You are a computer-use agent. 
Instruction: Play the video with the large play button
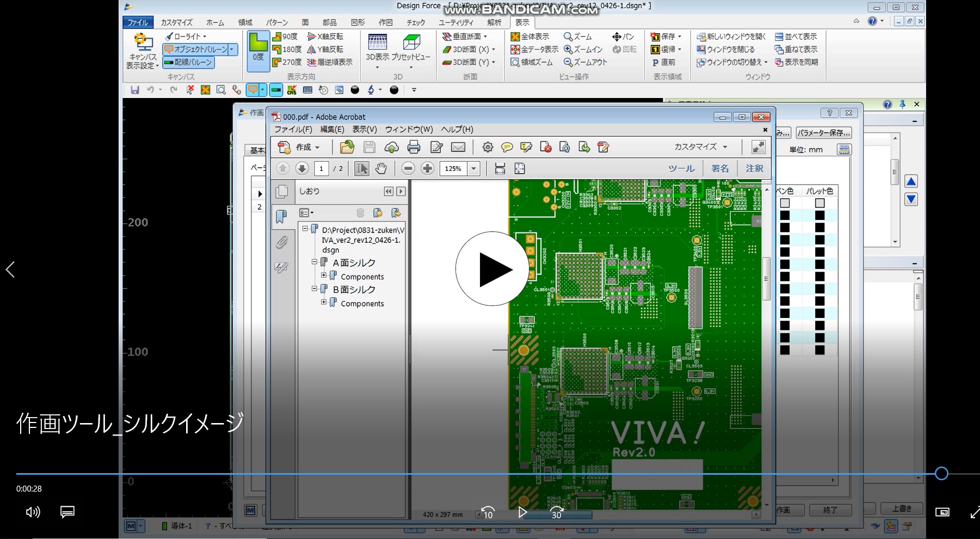click(x=492, y=269)
